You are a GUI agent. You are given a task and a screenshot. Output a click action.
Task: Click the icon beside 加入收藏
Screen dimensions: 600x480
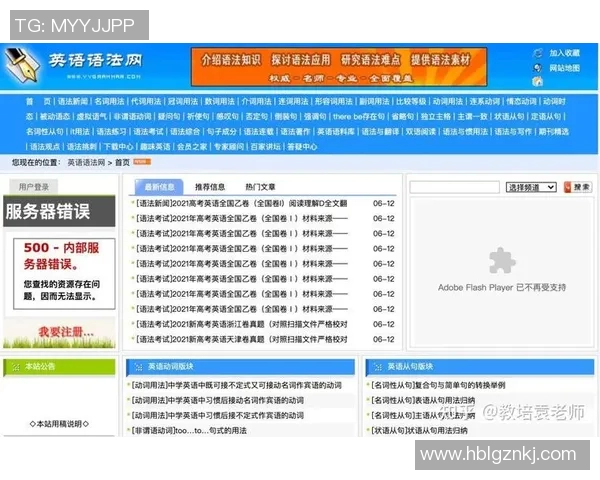pos(538,53)
